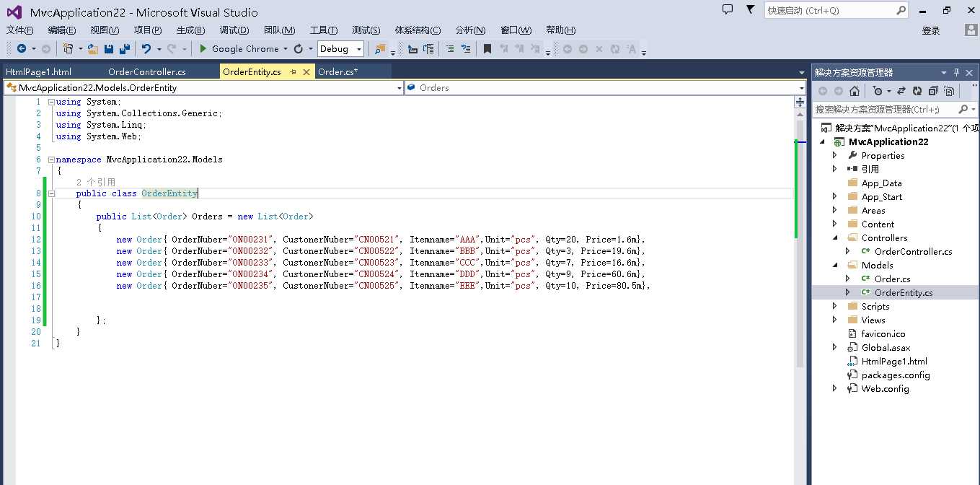Click the Navigate Backward toolbar icon
This screenshot has height=485, width=980.
[21, 48]
